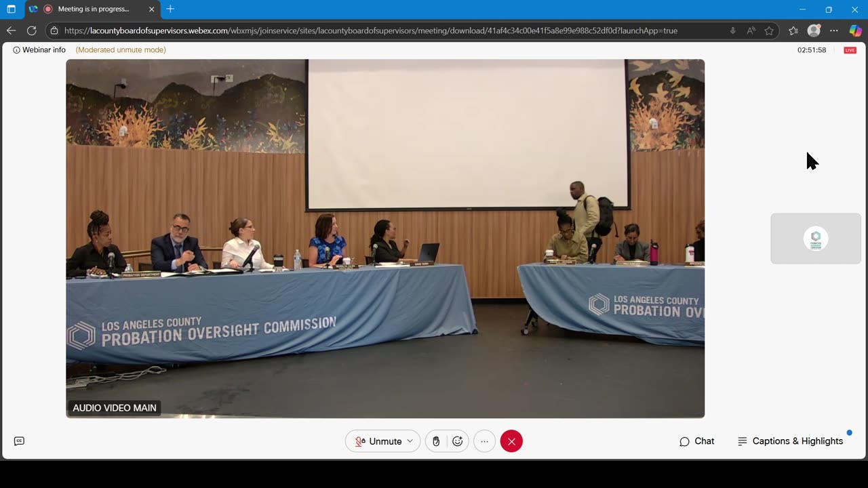Image resolution: width=868 pixels, height=488 pixels.
Task: Open tab actions menu icon
Action: pos(11,9)
